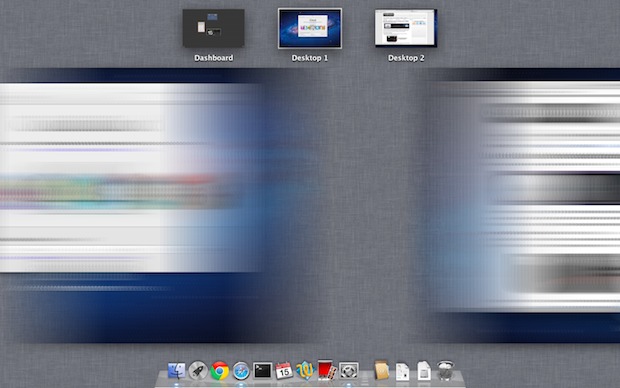Open the second document stack beside the Trash

424,371
